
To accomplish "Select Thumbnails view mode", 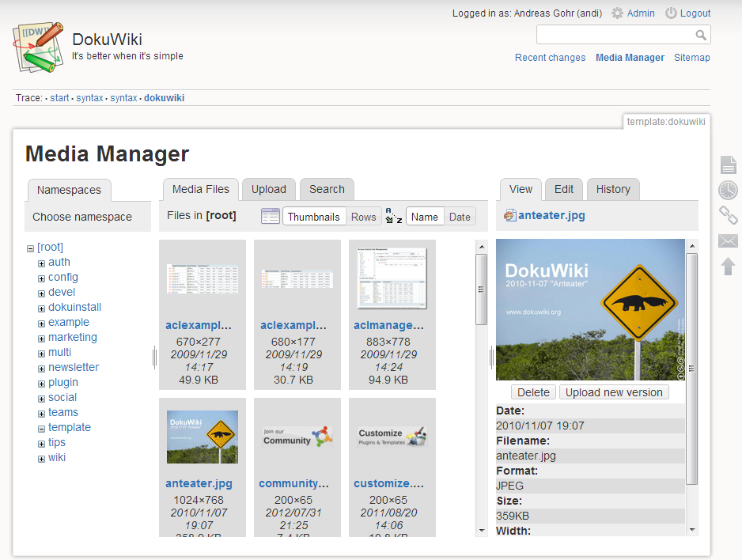I will tap(313, 217).
